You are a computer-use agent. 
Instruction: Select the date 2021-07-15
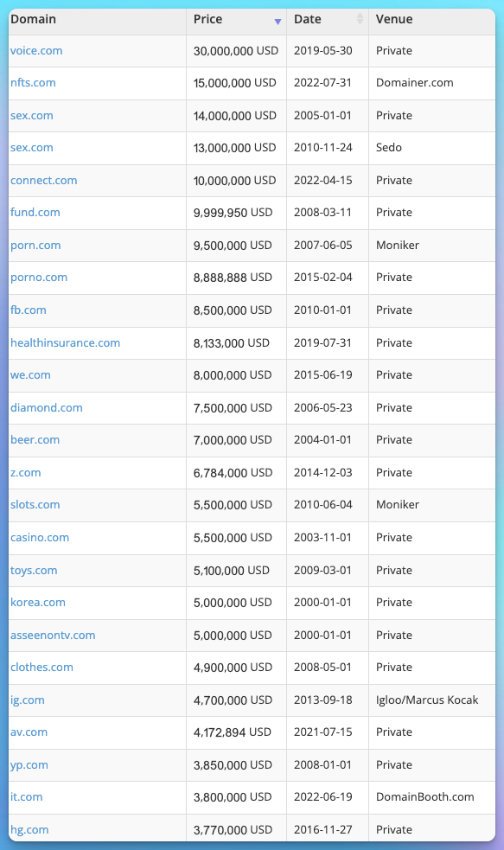coord(323,732)
